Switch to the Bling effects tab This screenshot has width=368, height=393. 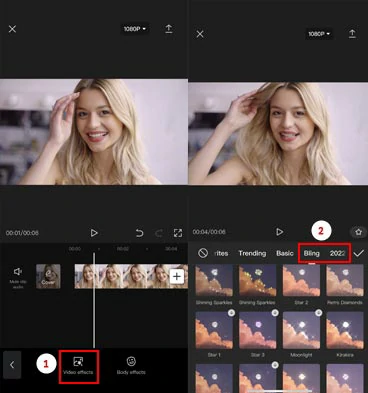pyautogui.click(x=312, y=253)
